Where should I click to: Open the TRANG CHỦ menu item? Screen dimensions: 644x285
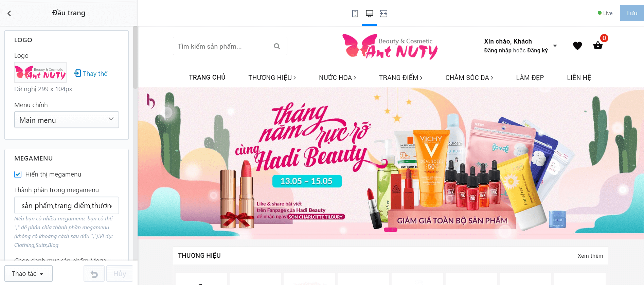point(207,78)
